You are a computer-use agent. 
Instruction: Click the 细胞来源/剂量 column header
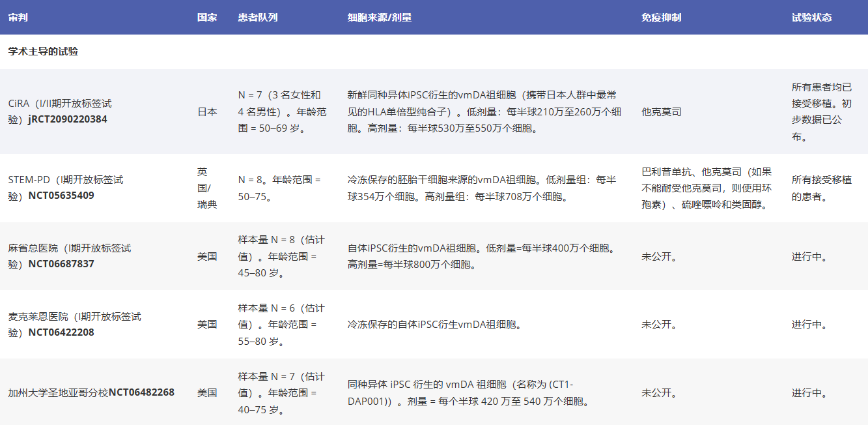click(380, 18)
